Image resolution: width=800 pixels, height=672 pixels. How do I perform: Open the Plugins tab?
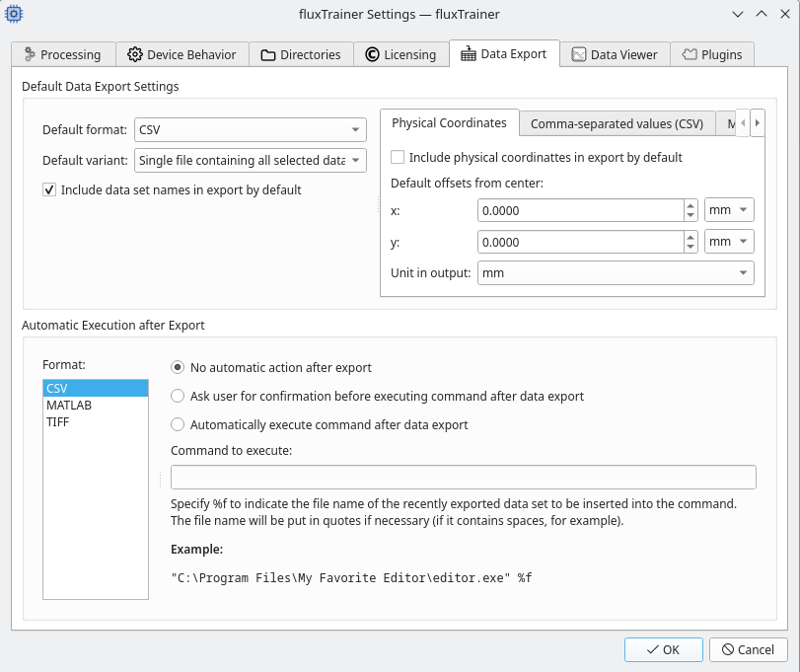pyautogui.click(x=712, y=54)
